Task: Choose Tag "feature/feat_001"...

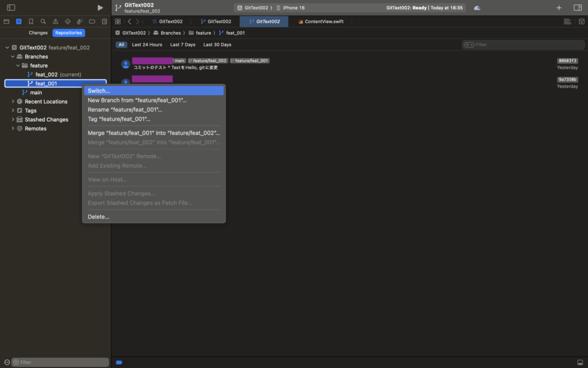Action: point(154,119)
